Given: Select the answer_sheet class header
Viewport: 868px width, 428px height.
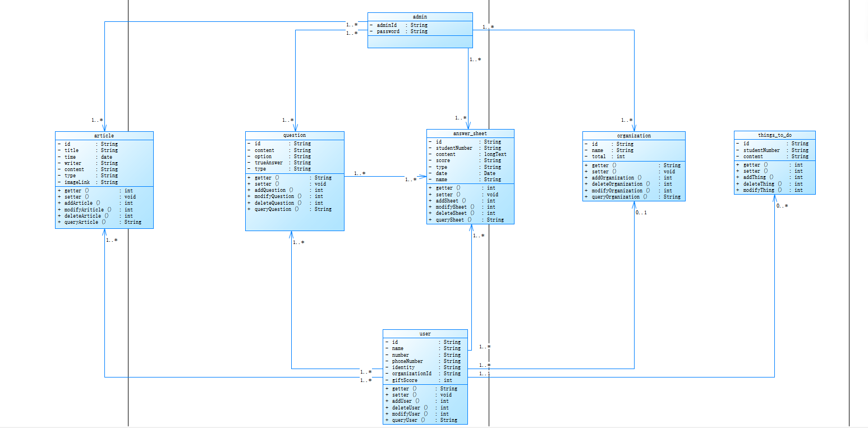Looking at the screenshot, I should click(470, 134).
